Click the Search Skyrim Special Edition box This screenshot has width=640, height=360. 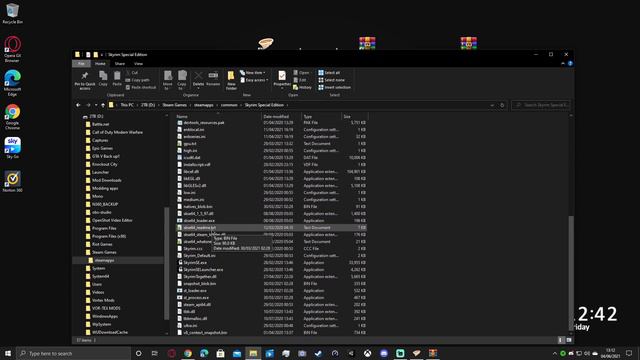[x=541, y=105]
